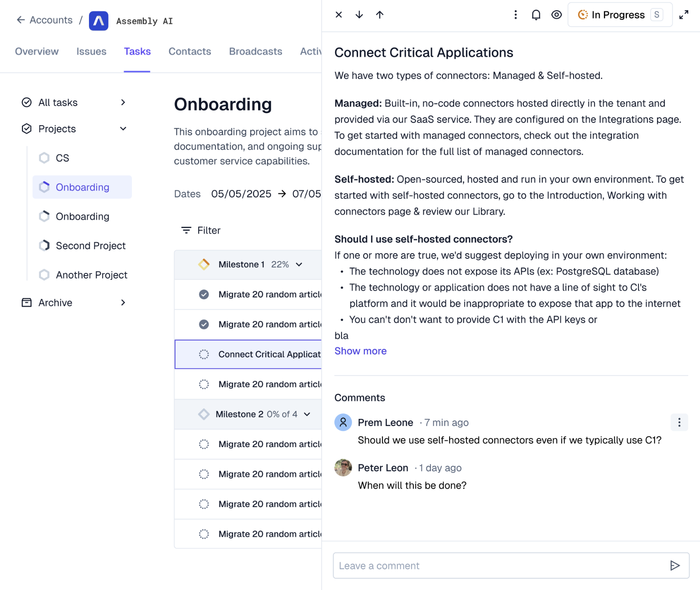
Task: Collapse Milestone 2 with its chevron
Action: [307, 414]
